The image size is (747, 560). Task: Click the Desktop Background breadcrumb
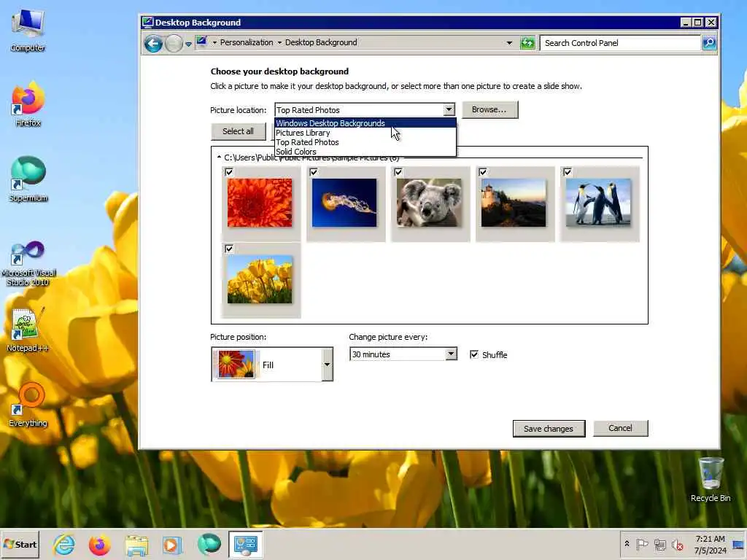point(321,42)
